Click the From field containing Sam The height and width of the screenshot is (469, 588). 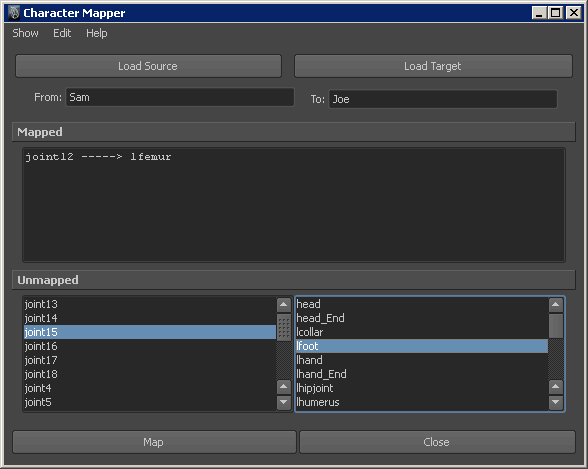[x=180, y=97]
